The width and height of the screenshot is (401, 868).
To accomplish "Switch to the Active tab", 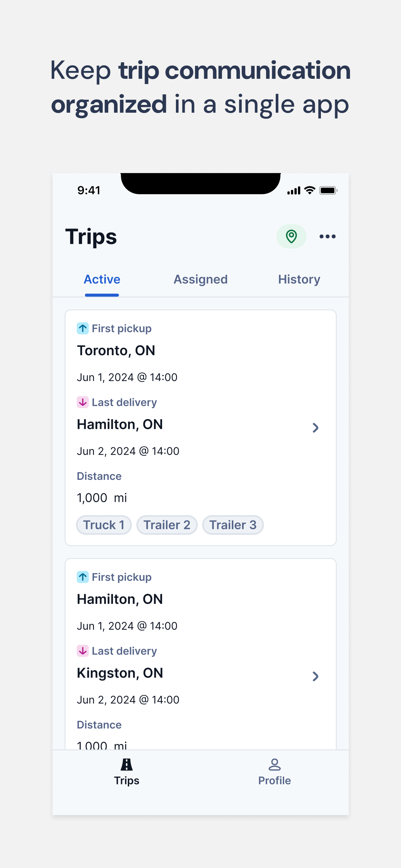I will point(102,279).
